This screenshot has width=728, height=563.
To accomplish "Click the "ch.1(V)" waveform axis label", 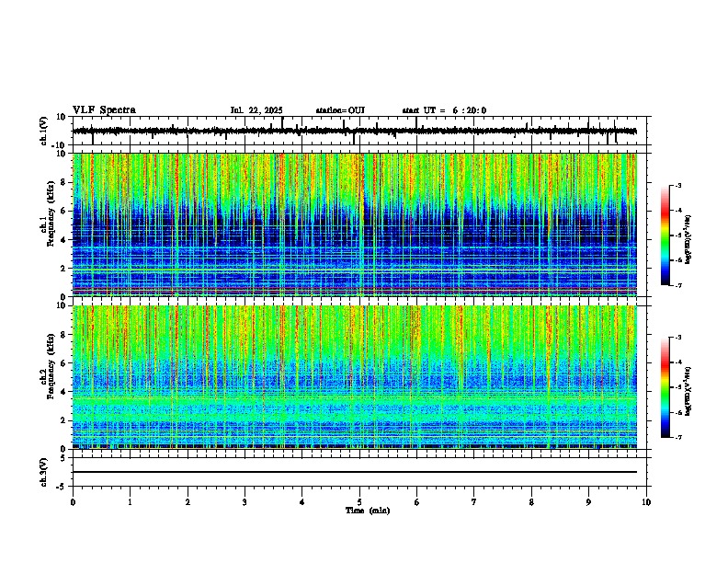I will tap(44, 131).
